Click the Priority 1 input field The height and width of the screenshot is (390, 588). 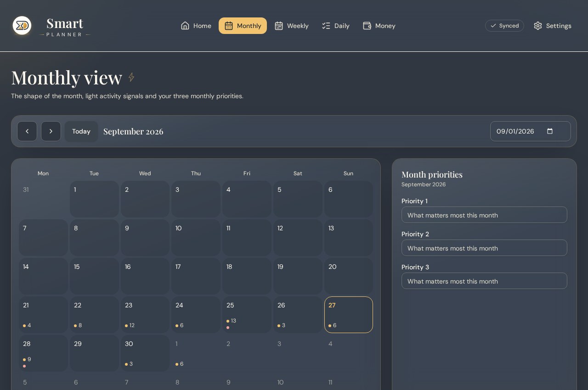484,215
